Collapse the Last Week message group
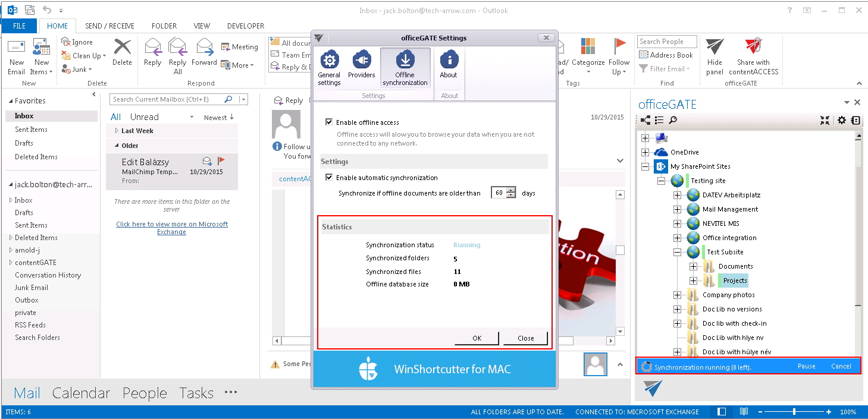The image size is (868, 419). coord(117,131)
